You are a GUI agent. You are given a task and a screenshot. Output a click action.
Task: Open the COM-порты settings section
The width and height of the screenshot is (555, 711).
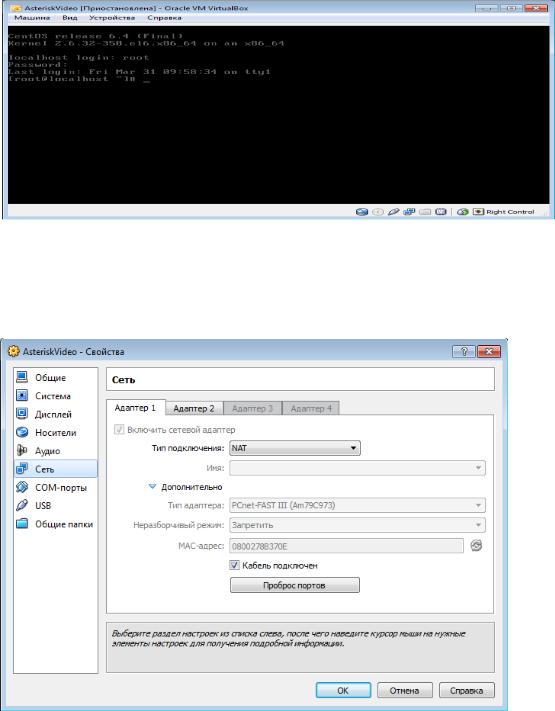pos(56,487)
